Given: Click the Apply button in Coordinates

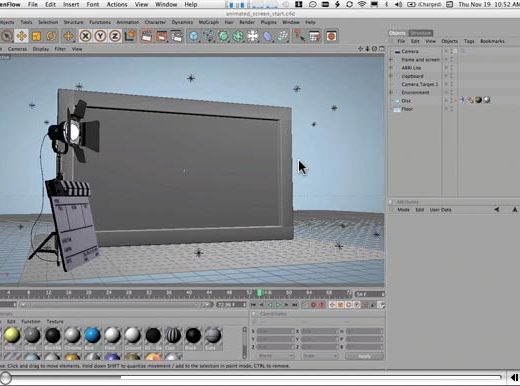Looking at the screenshot, I should tap(364, 356).
